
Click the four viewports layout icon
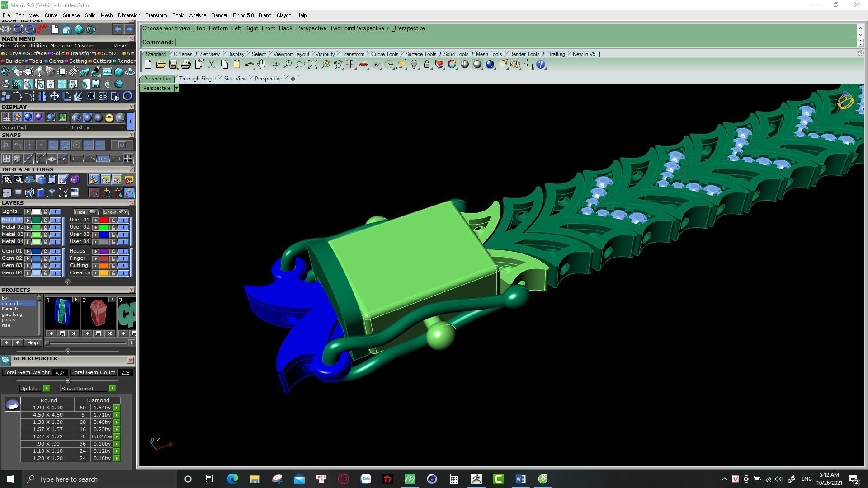[x=350, y=65]
